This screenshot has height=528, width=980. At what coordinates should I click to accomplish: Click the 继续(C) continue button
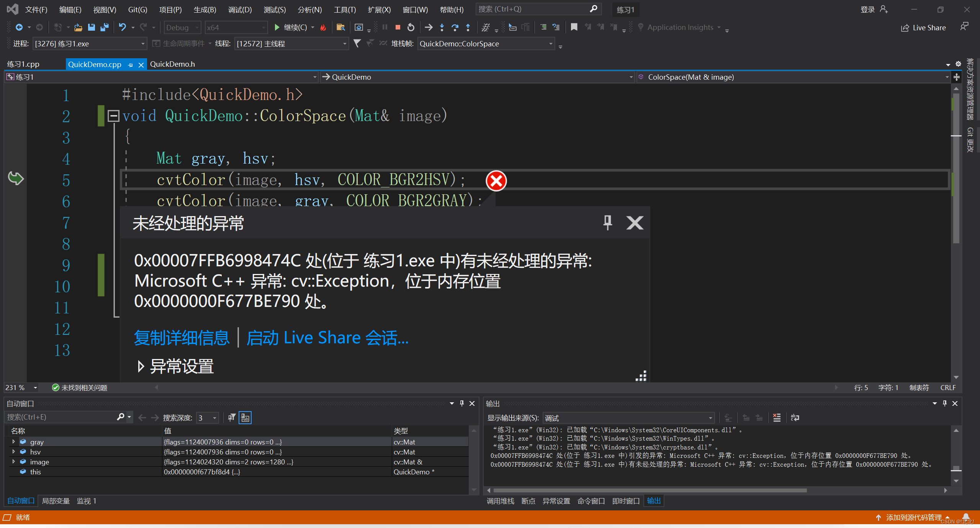(x=291, y=28)
